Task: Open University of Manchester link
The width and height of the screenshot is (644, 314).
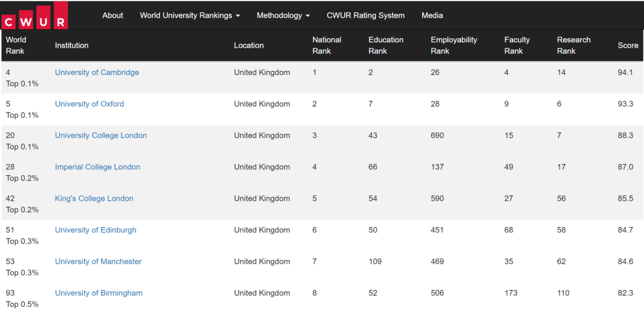Action: (98, 262)
